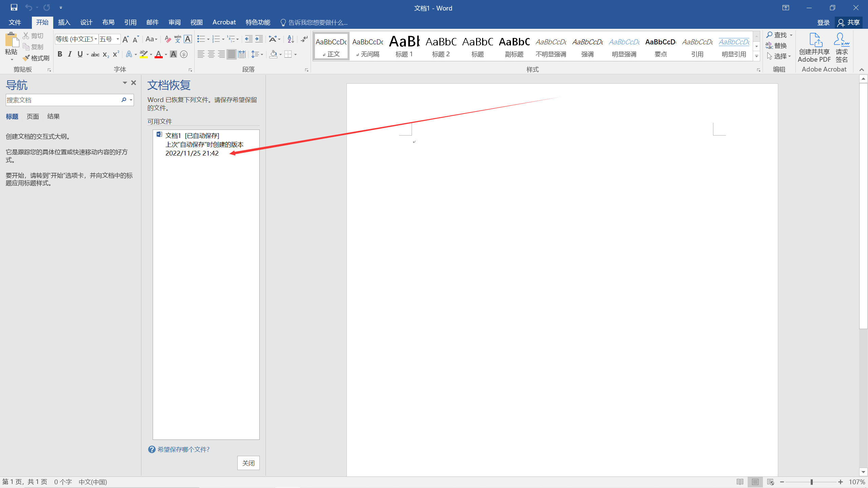Select the recovered file 文档1 [已自动保存]

(x=206, y=144)
